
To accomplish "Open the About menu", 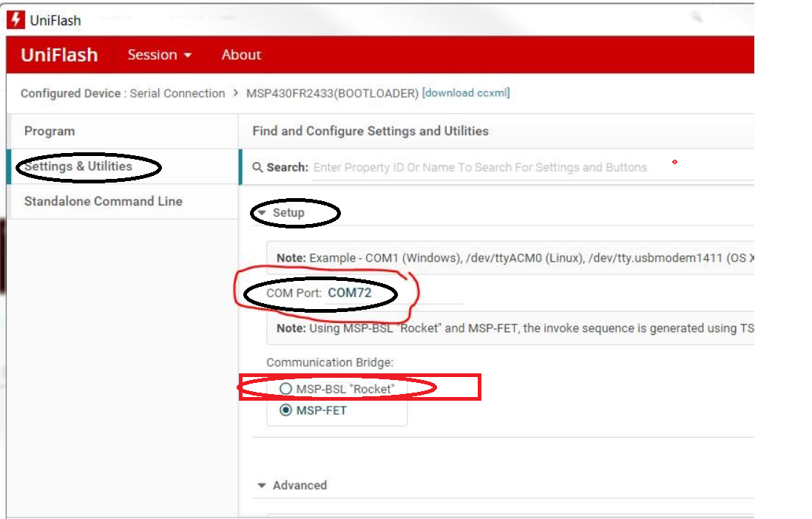I will click(x=241, y=55).
